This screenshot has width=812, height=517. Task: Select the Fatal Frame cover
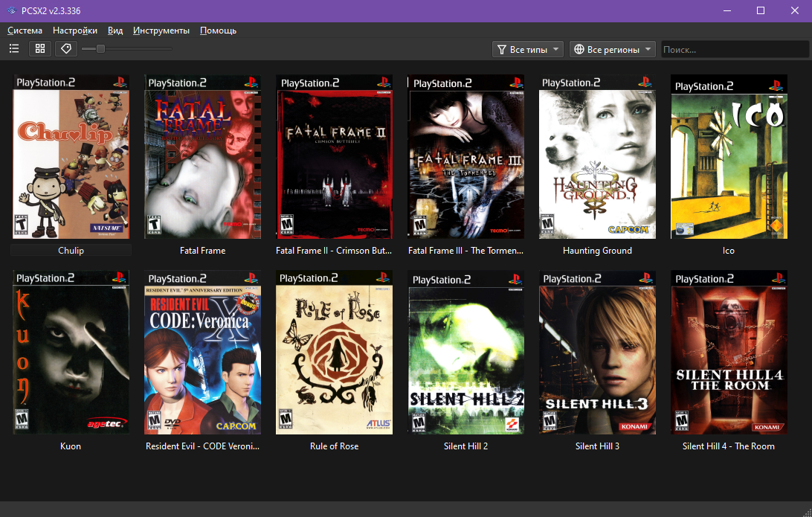tap(202, 156)
